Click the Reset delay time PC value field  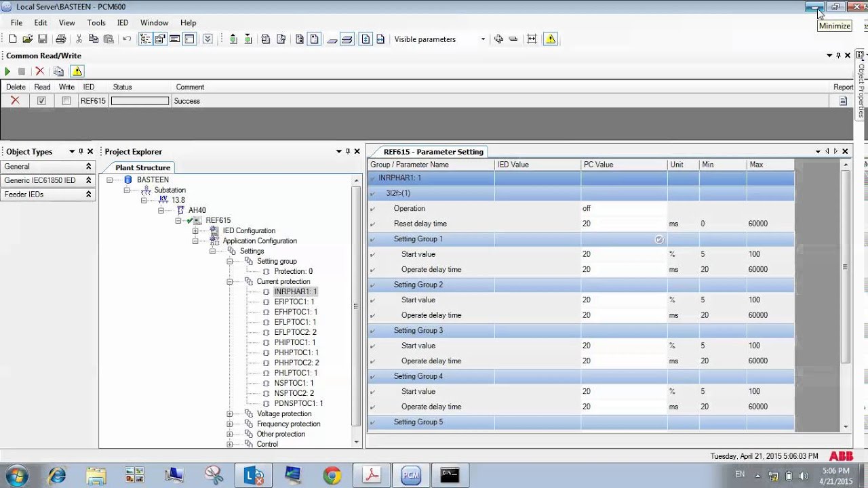click(x=624, y=224)
